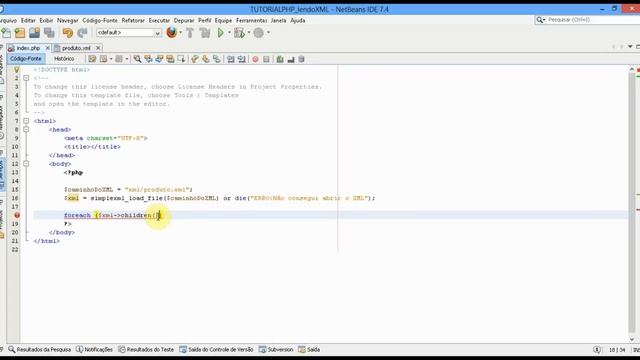Open dropdown arrow beside Firefox icon

tap(181, 33)
